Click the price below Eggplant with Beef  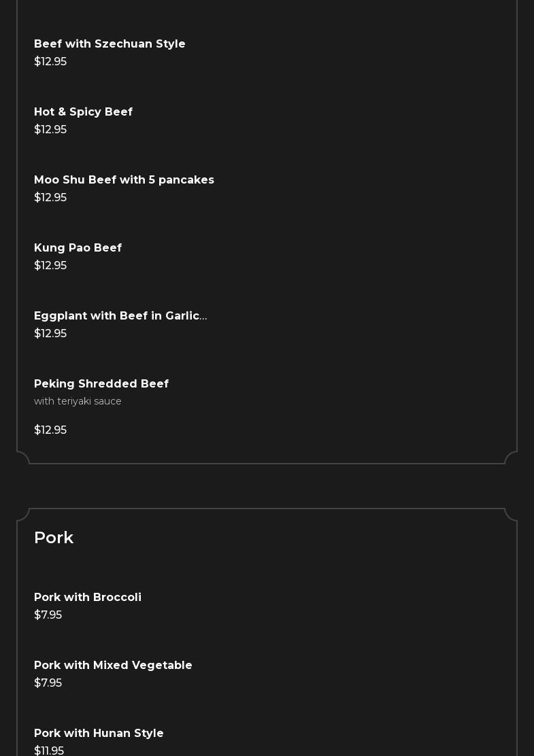coord(50,333)
